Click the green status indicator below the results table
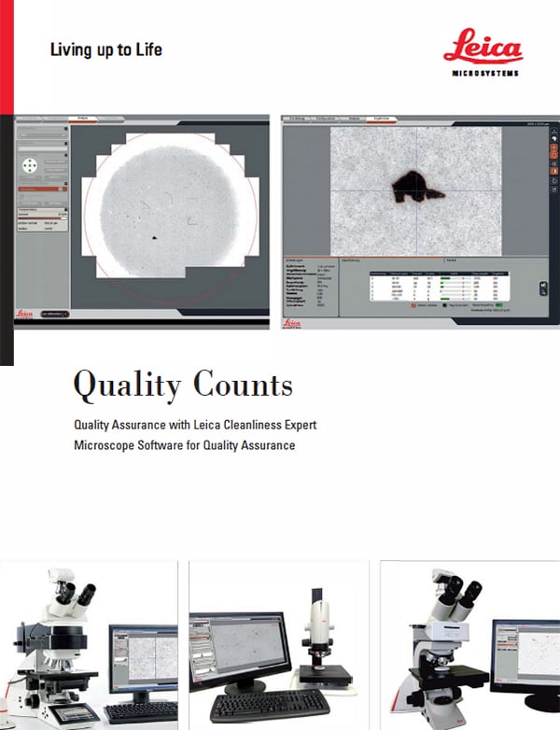The image size is (560, 730). tap(499, 305)
